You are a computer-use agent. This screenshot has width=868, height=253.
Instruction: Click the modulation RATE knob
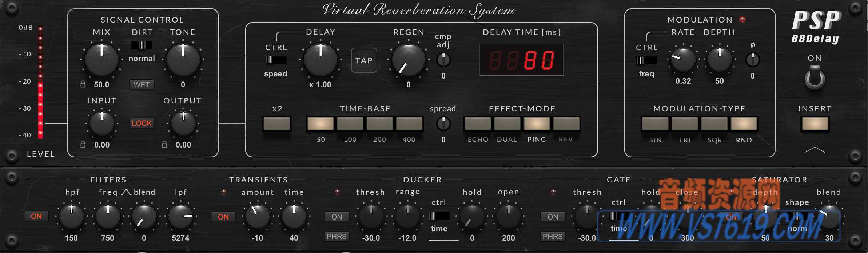click(683, 59)
